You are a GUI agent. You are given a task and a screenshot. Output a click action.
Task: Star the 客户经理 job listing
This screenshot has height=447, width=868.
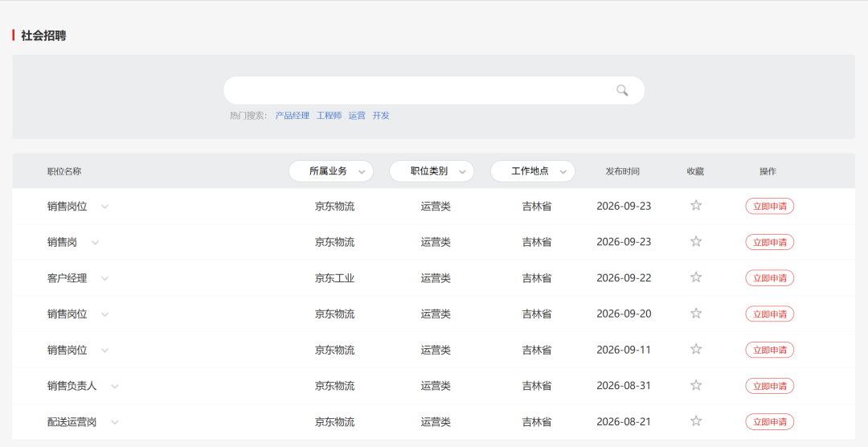[696, 277]
